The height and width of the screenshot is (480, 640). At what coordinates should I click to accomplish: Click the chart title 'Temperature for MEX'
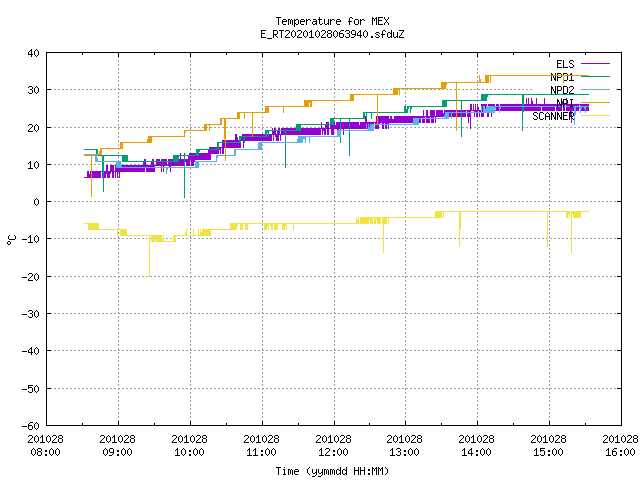(x=332, y=21)
